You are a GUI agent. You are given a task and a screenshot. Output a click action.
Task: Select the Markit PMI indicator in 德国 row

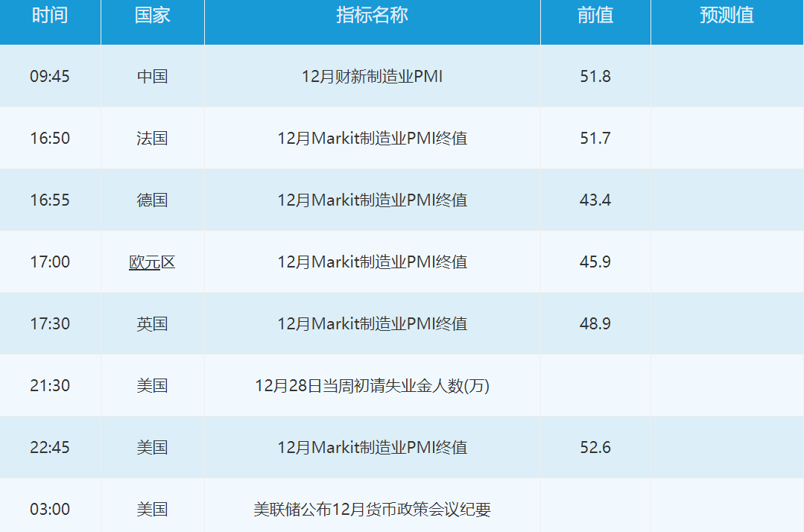pyautogui.click(x=373, y=200)
